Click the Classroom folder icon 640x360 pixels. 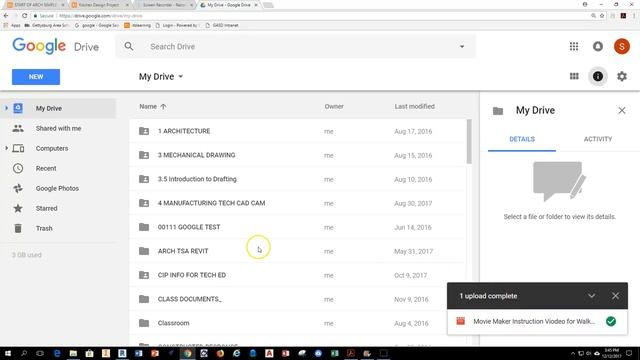coord(144,323)
